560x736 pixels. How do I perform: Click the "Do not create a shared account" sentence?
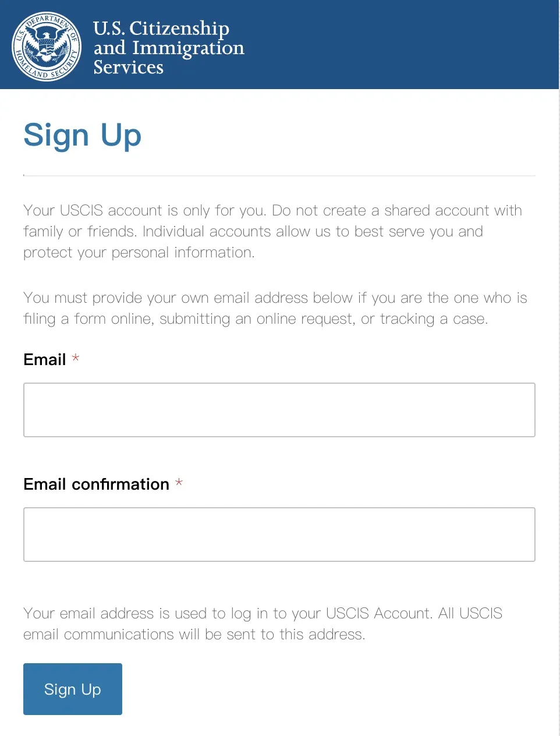[x=396, y=210]
